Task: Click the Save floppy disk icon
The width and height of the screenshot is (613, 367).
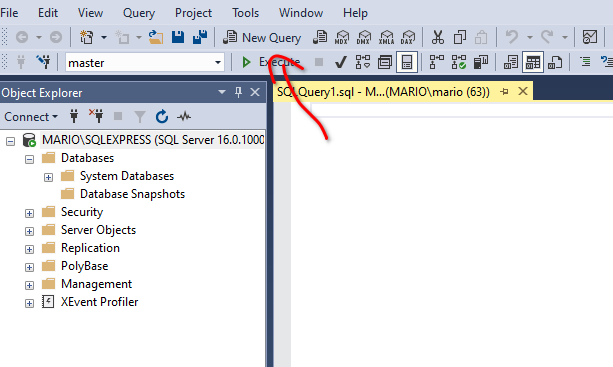Action: pos(178,38)
